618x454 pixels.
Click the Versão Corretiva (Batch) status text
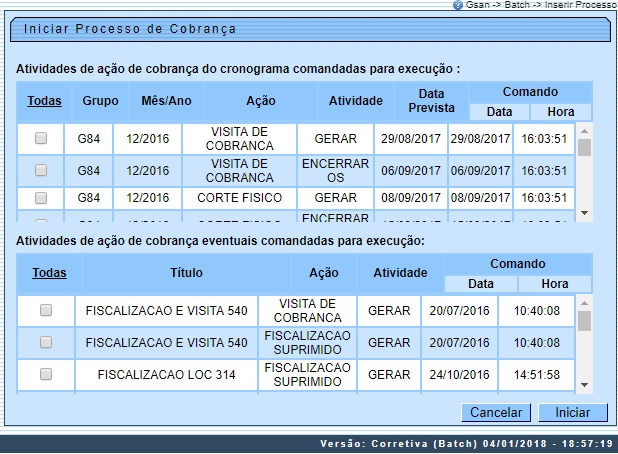click(467, 444)
